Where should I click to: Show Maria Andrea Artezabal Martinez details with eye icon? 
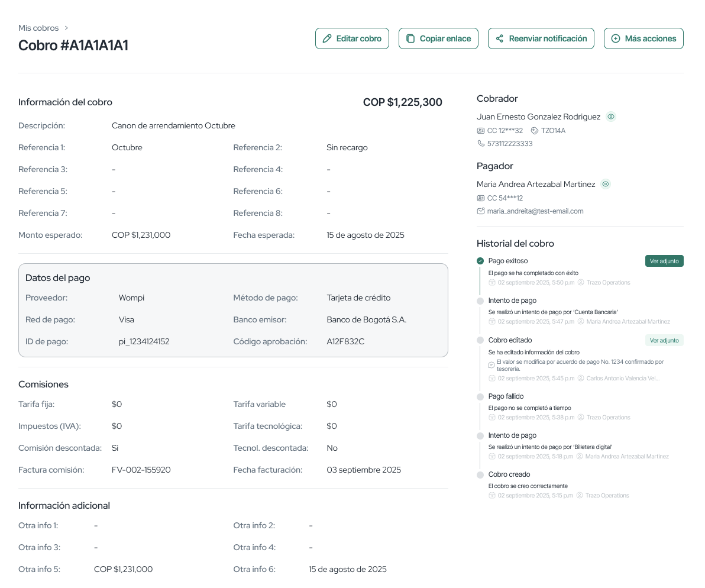click(x=605, y=184)
